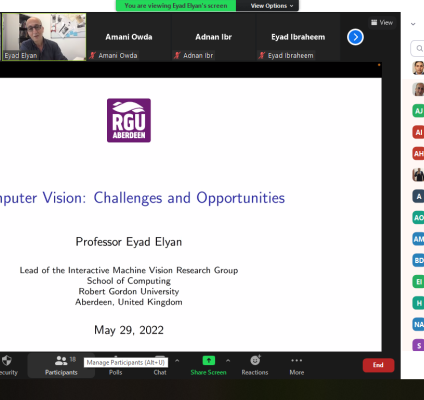
Task: Click Eyad Ibraheem's muted microphone icon
Action: (x=262, y=55)
